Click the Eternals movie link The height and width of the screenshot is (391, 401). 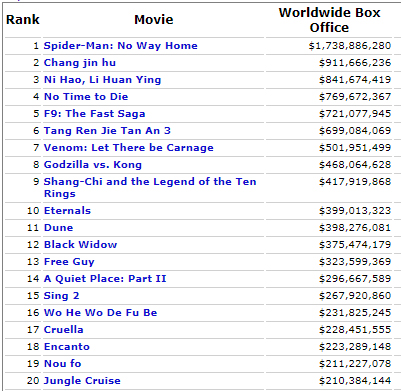click(67, 211)
